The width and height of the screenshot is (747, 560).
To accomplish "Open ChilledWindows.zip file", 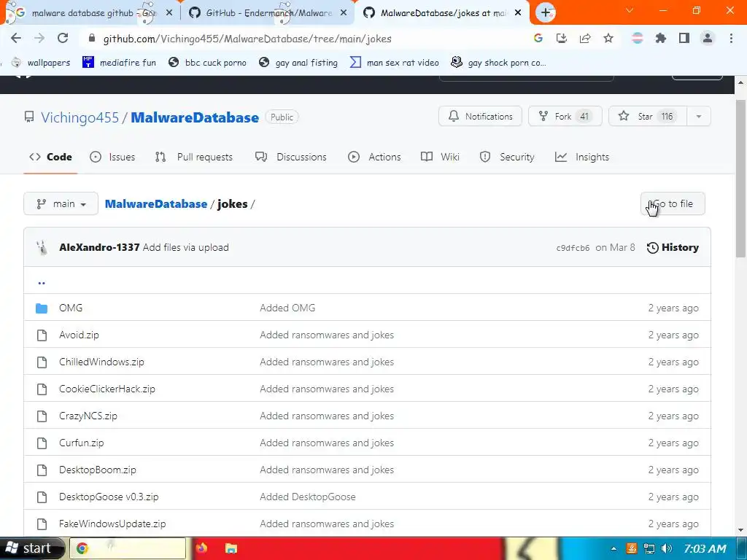I will point(101,362).
